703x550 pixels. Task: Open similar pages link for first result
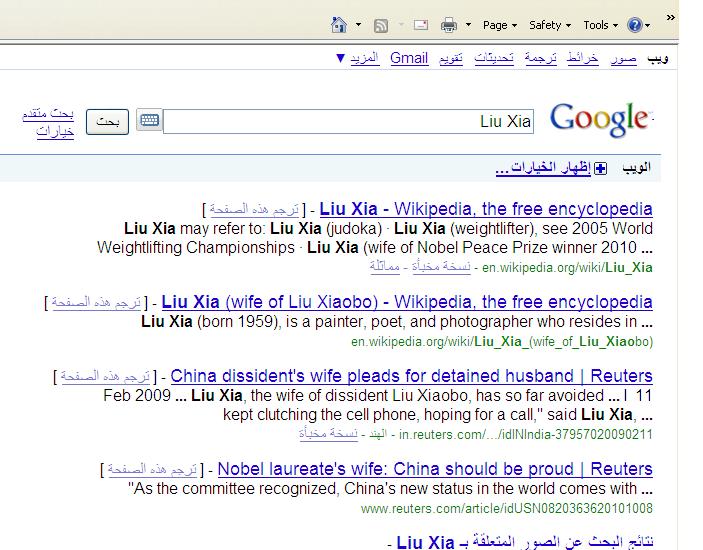click(385, 267)
